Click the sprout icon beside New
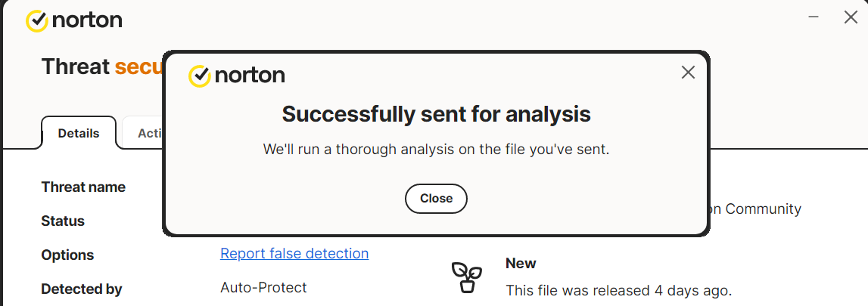This screenshot has height=306, width=868. tap(466, 277)
